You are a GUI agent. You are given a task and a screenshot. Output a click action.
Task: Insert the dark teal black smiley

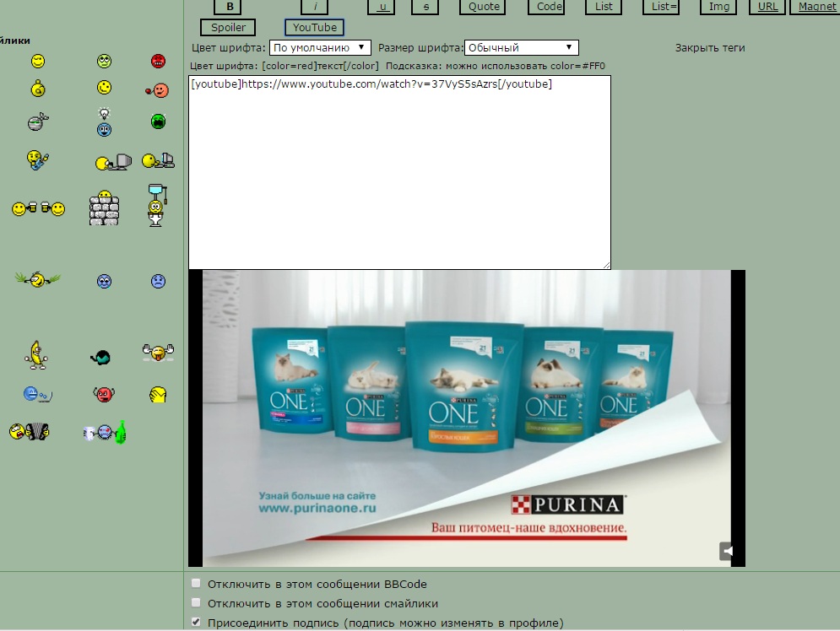point(100,357)
